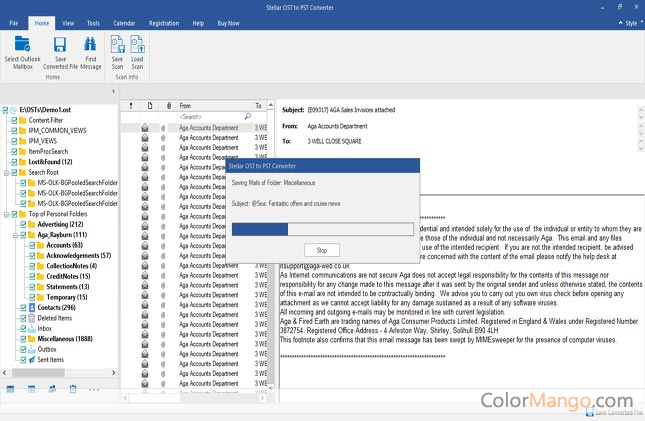645x421 pixels.
Task: Switch to calendar view icon at bottom
Action: (x=31, y=389)
